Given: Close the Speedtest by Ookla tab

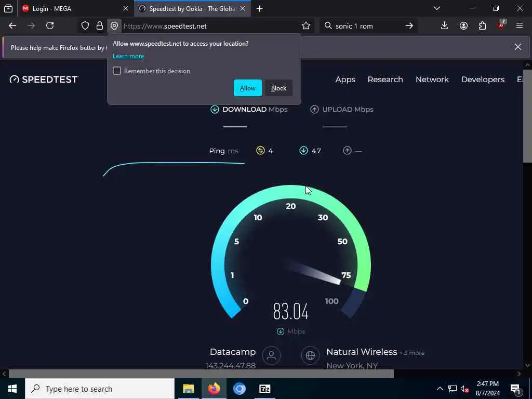Looking at the screenshot, I should [x=243, y=9].
